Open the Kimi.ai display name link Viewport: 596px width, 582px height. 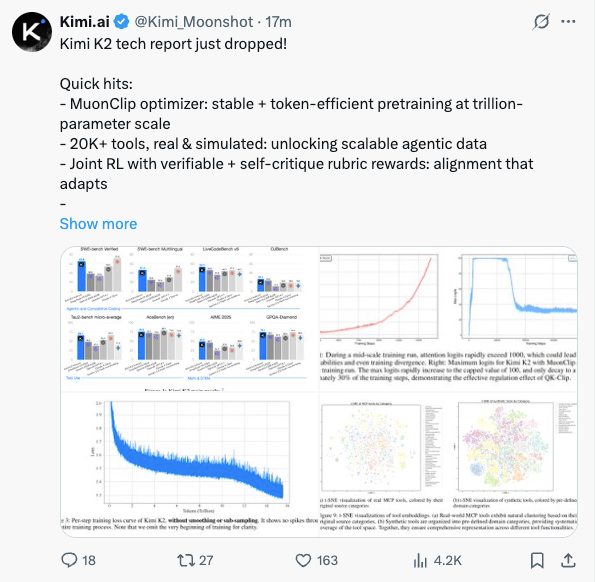click(85, 22)
